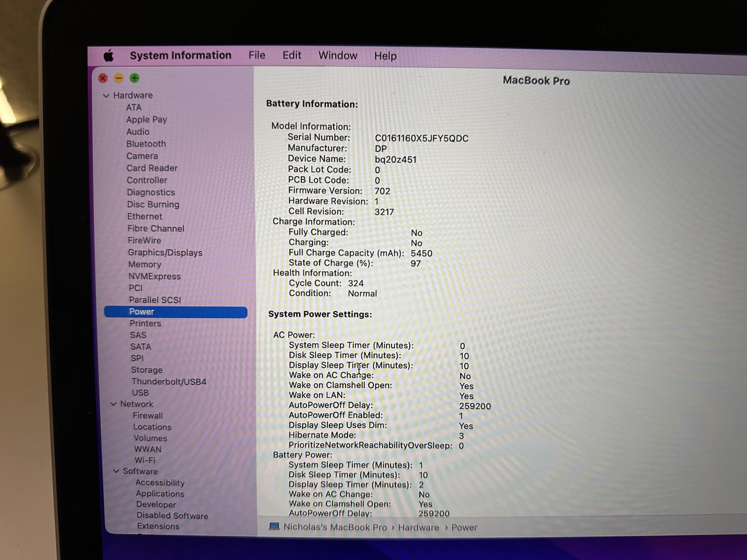Collapse the Software section chevron
This screenshot has height=560, width=747.
(116, 471)
